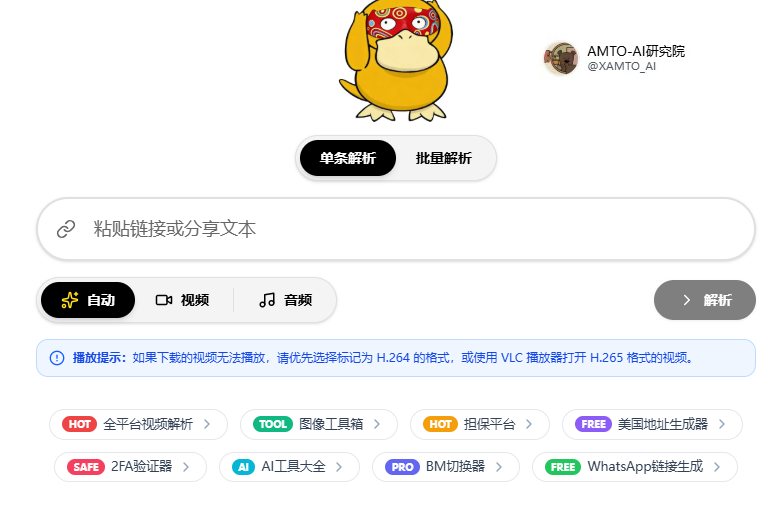The height and width of the screenshot is (505, 773).
Task: Click the video camera icon beside 视频
Action: (x=164, y=300)
